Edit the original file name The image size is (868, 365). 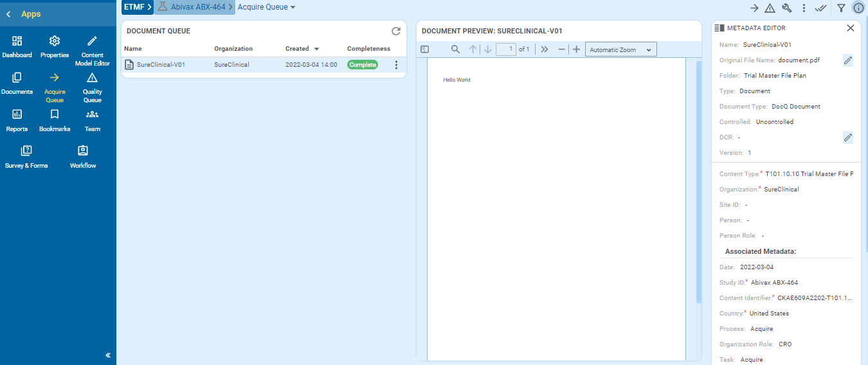click(x=847, y=60)
